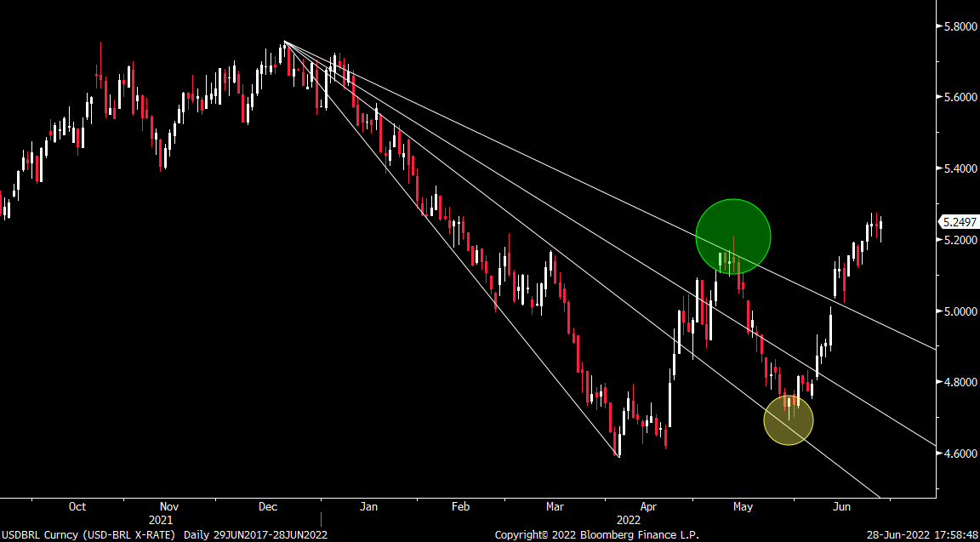Select the 5.2000 axis value
The width and height of the screenshot is (980, 542).
pos(959,240)
